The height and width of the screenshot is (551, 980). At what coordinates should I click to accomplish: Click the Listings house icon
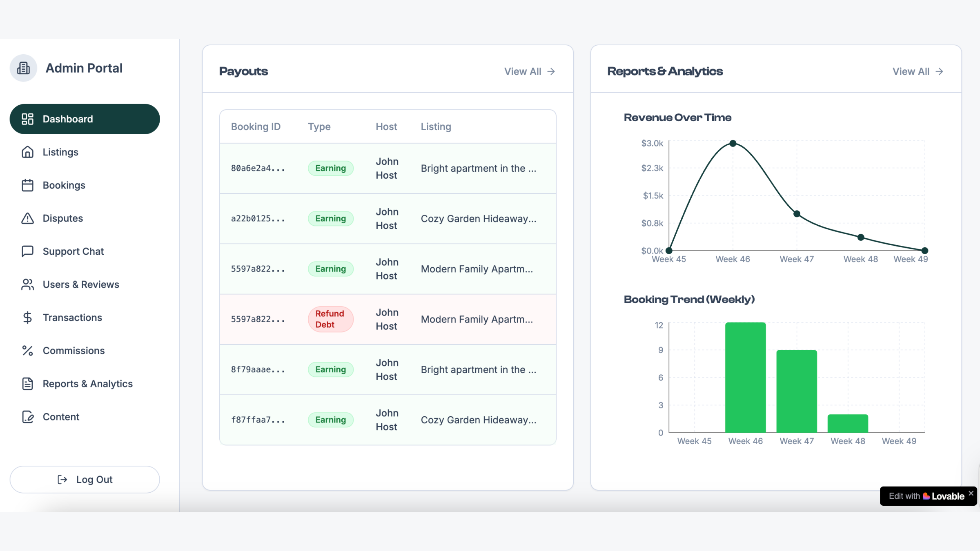point(27,152)
